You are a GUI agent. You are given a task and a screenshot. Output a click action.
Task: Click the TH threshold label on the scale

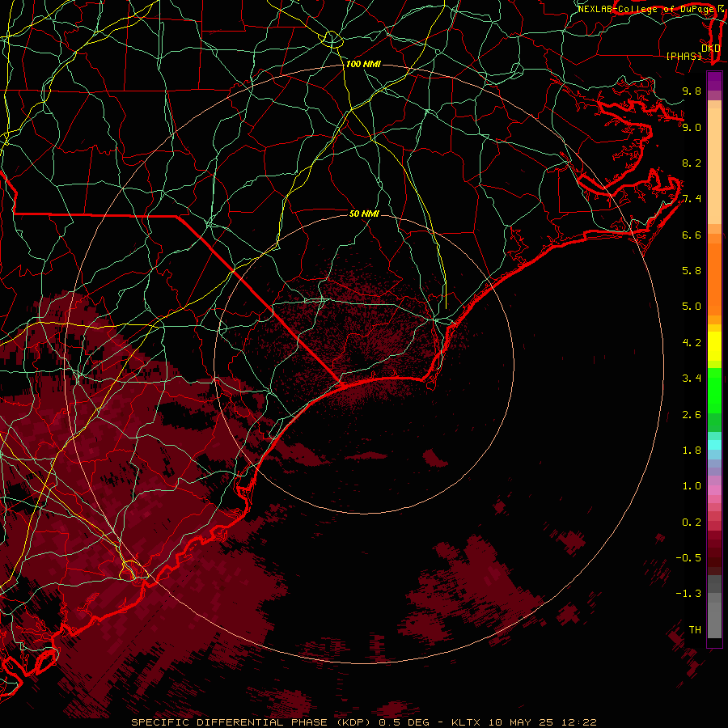(x=695, y=630)
